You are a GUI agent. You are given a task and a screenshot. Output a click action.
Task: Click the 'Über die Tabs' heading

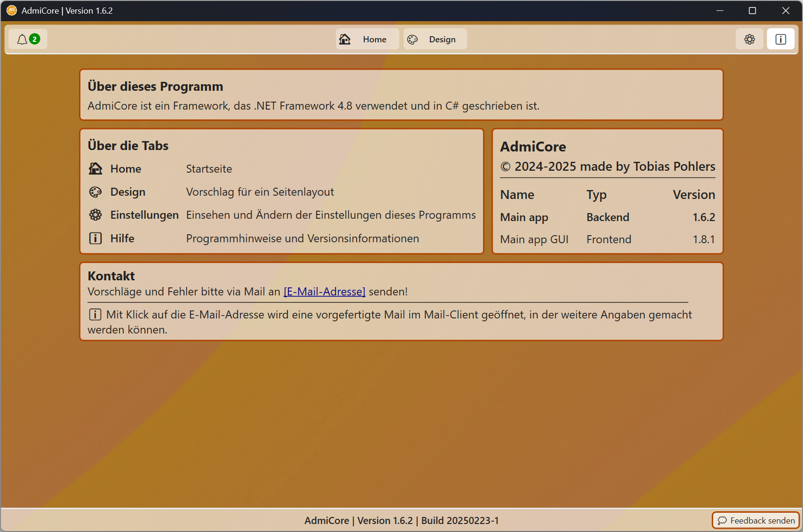click(128, 146)
